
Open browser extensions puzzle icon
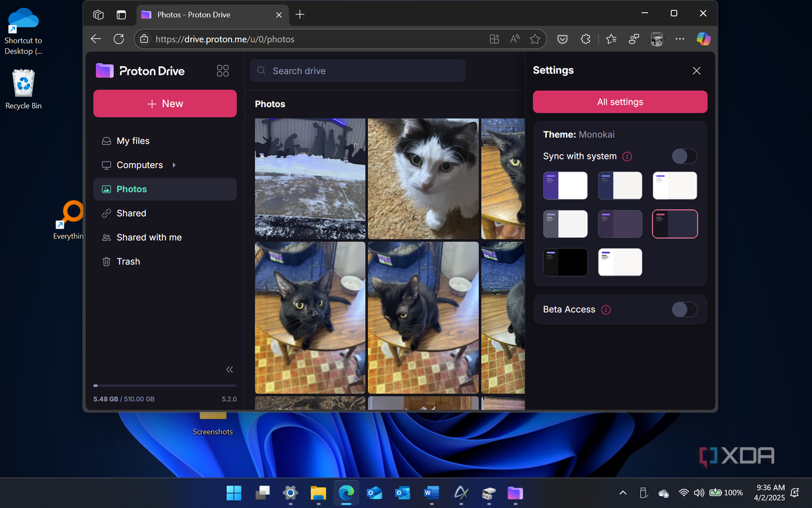(585, 39)
